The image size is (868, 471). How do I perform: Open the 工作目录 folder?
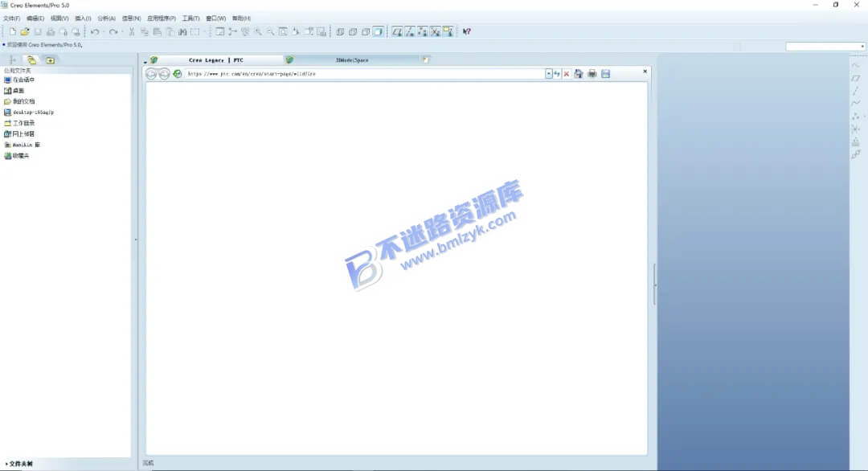point(19,123)
